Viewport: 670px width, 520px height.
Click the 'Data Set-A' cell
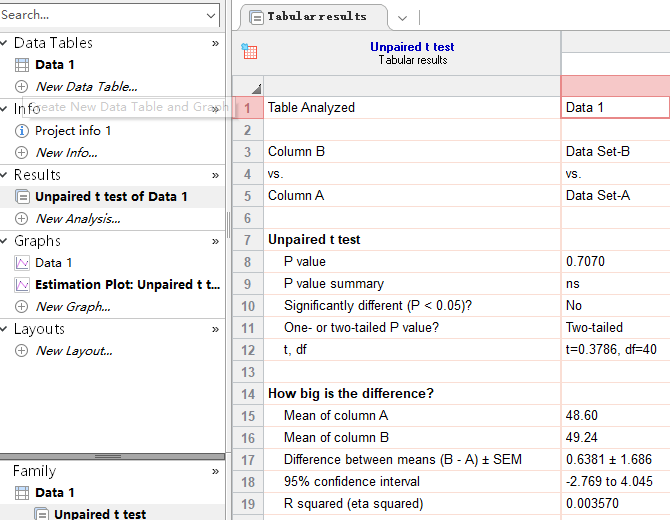616,196
